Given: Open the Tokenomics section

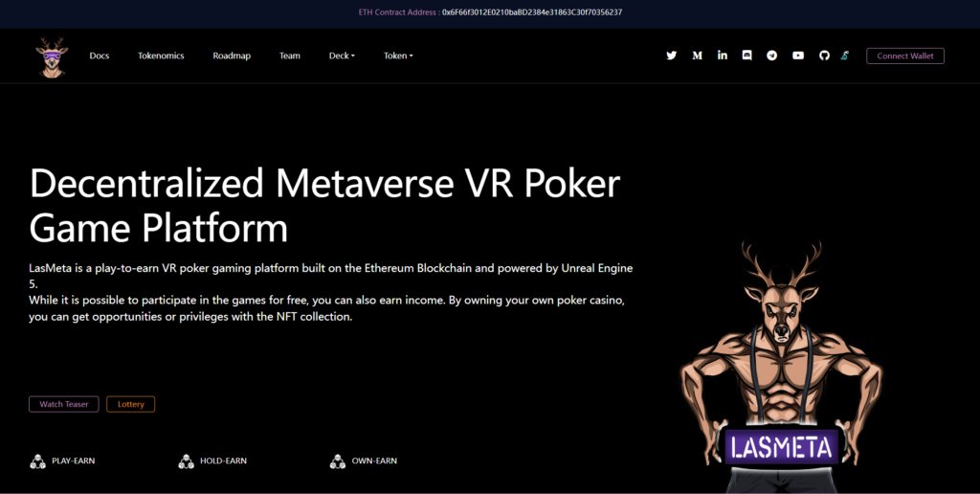Looking at the screenshot, I should tap(161, 56).
